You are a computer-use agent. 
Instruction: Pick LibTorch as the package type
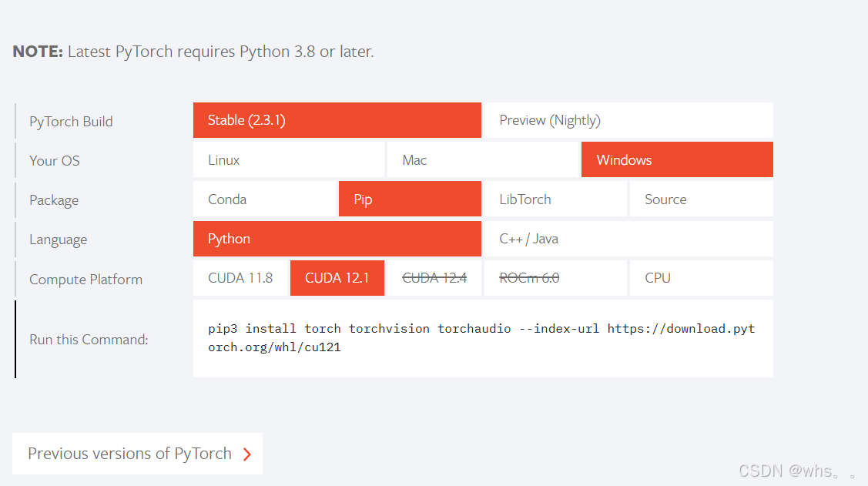(x=555, y=199)
